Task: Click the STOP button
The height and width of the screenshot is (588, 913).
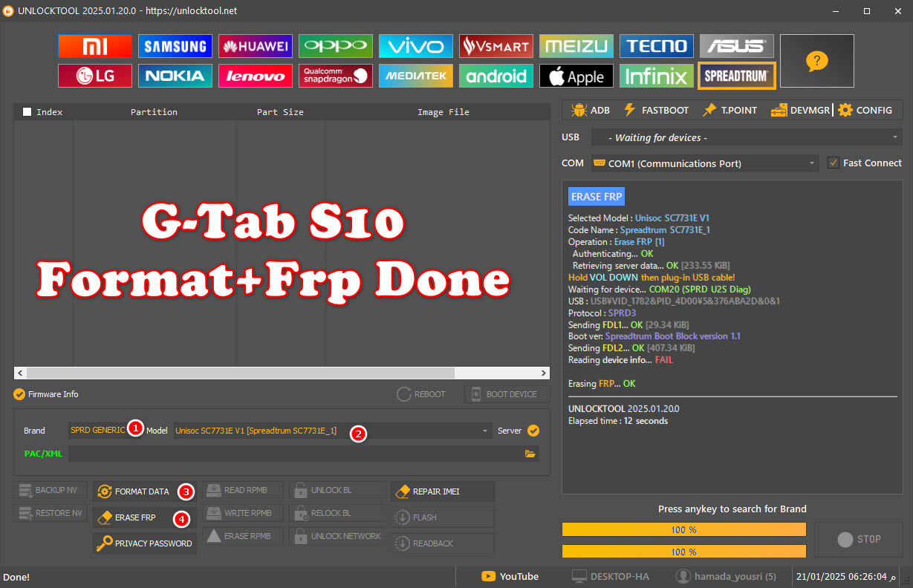Action: [x=858, y=539]
